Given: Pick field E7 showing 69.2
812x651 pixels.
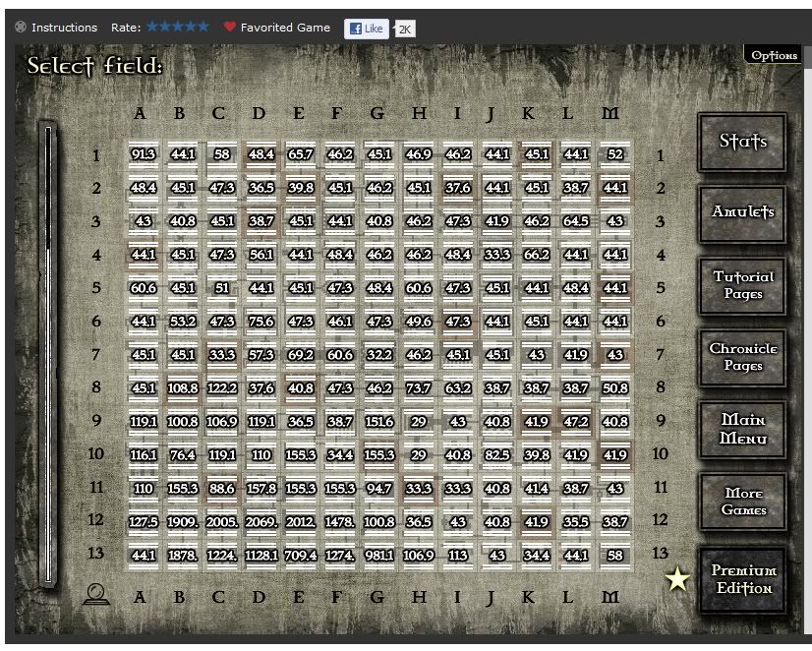Looking at the screenshot, I should [301, 355].
